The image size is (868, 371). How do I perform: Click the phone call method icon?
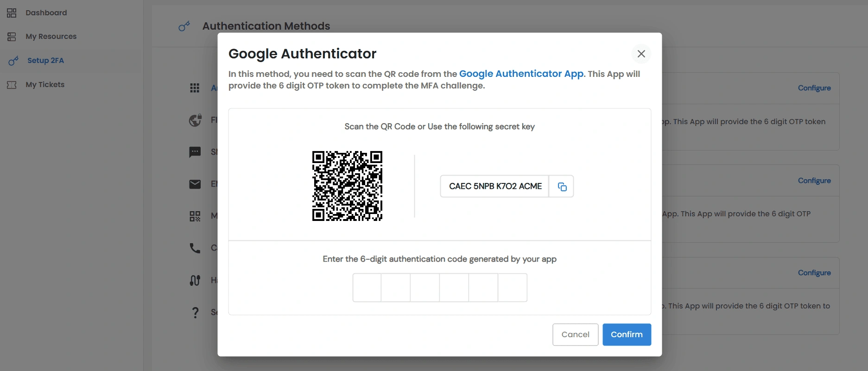pyautogui.click(x=195, y=248)
